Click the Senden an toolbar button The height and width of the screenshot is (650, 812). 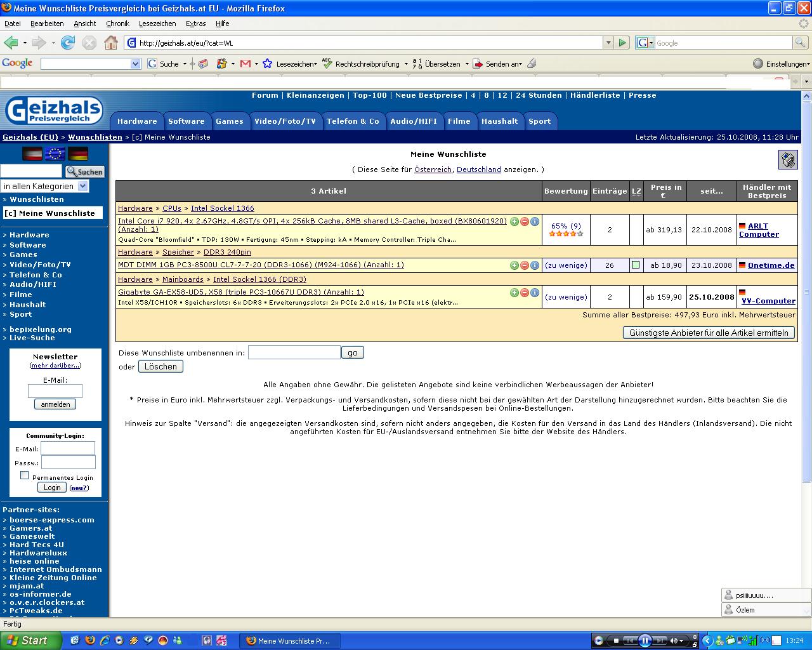(x=498, y=63)
